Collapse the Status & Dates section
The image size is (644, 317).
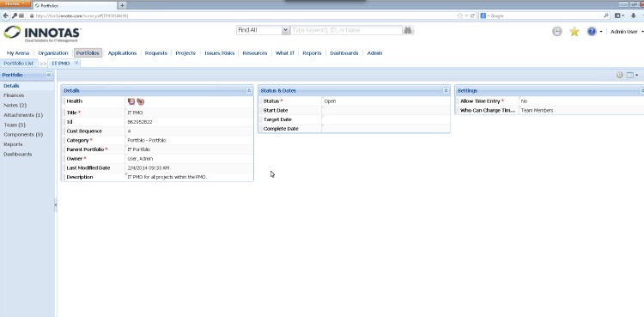[446, 90]
